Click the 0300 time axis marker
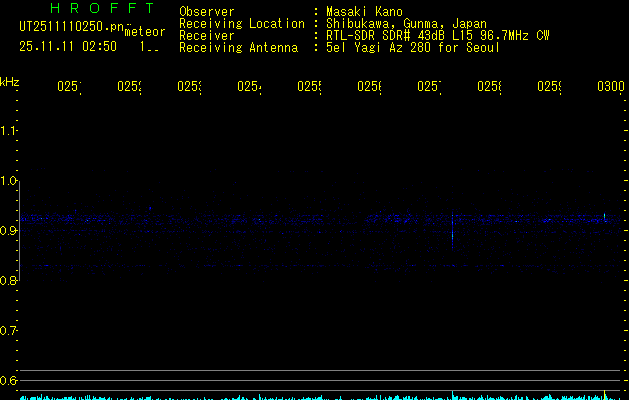 tap(611, 87)
